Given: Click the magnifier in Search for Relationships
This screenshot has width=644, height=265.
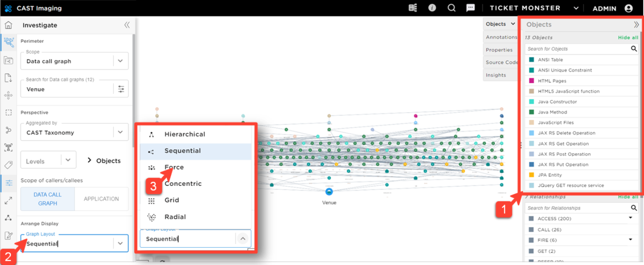Looking at the screenshot, I should [634, 208].
